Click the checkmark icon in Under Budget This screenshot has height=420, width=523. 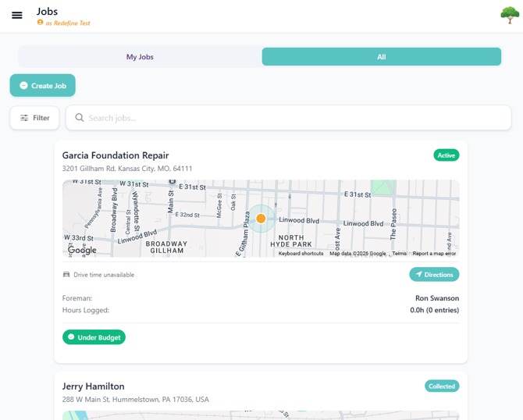coord(71,337)
